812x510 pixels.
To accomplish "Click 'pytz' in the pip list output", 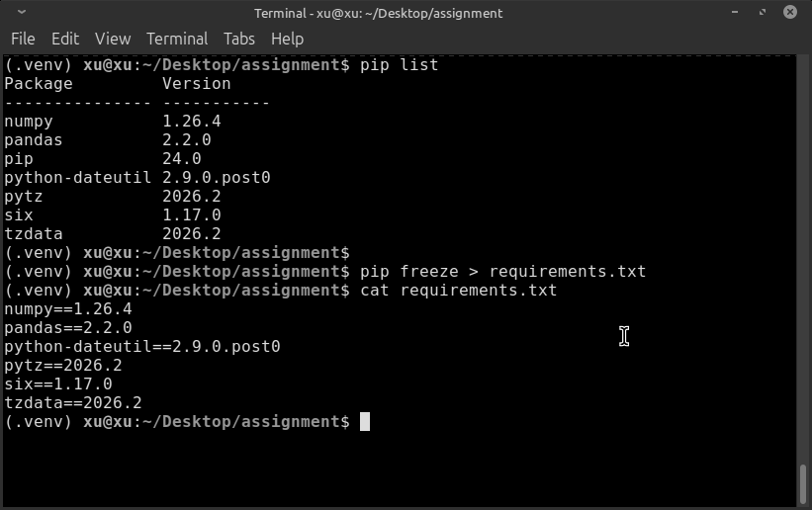I will click(24, 197).
